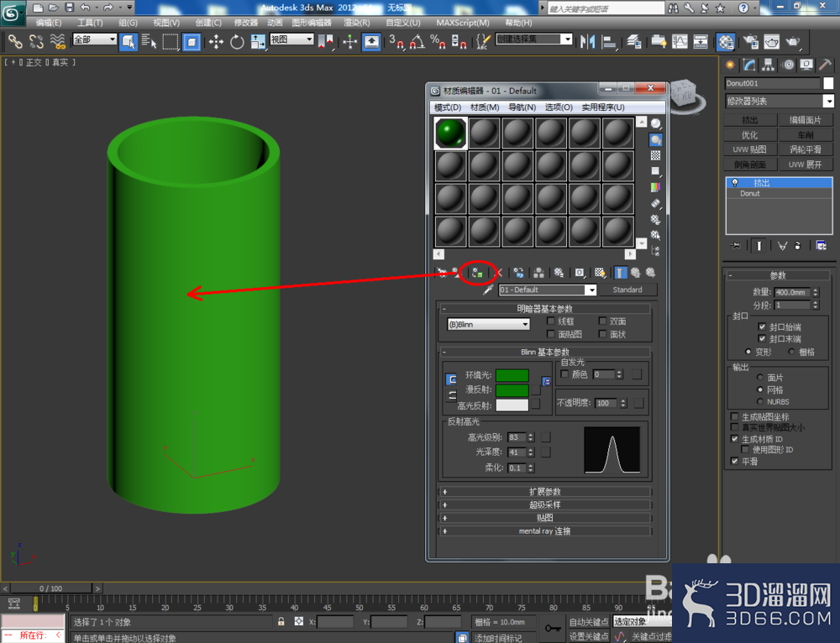The height and width of the screenshot is (643, 840).
Task: Toggle the sample slot Background checker icon
Action: [655, 156]
